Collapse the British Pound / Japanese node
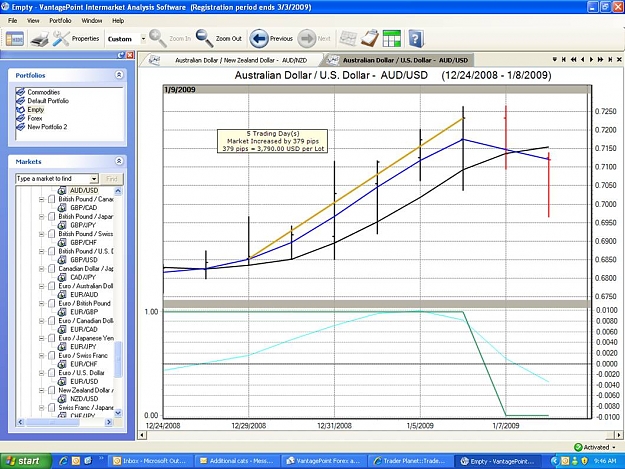 pos(41,217)
